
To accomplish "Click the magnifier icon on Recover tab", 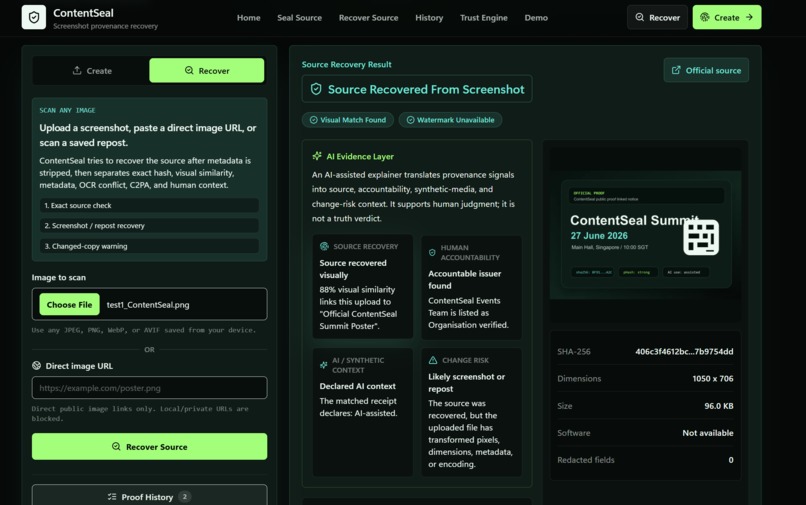I will point(189,70).
